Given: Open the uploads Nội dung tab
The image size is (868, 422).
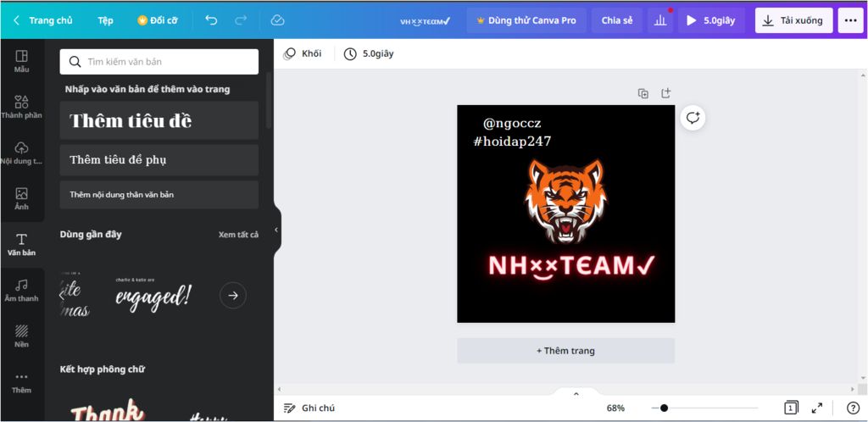Looking at the screenshot, I should click(21, 153).
